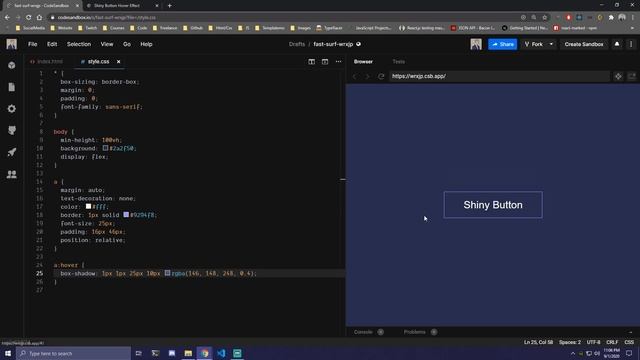This screenshot has height=360, width=640.
Task: Click Ln 25, Col 58 status indicator
Action: tap(538, 342)
